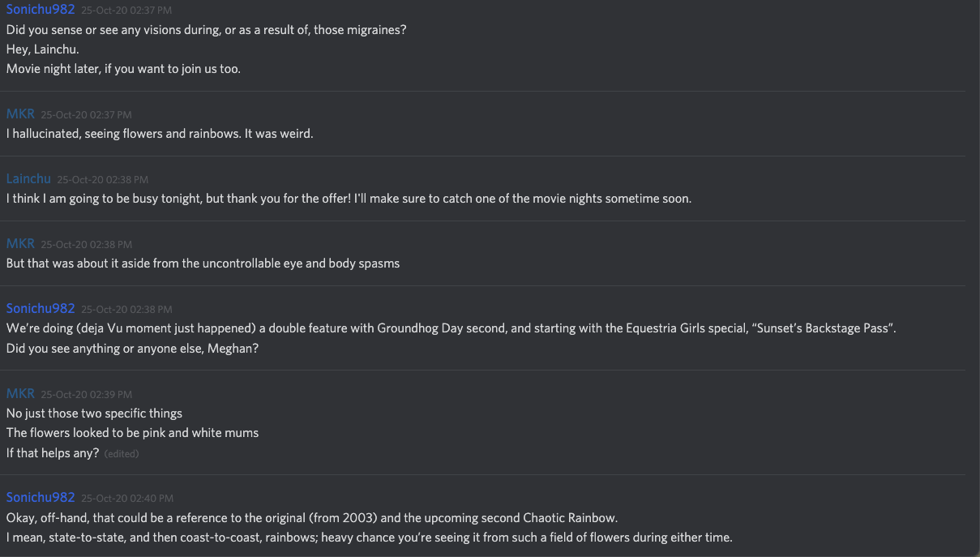980x557 pixels.
Task: Click MKR username on the 02:38 PM message
Action: pos(20,244)
